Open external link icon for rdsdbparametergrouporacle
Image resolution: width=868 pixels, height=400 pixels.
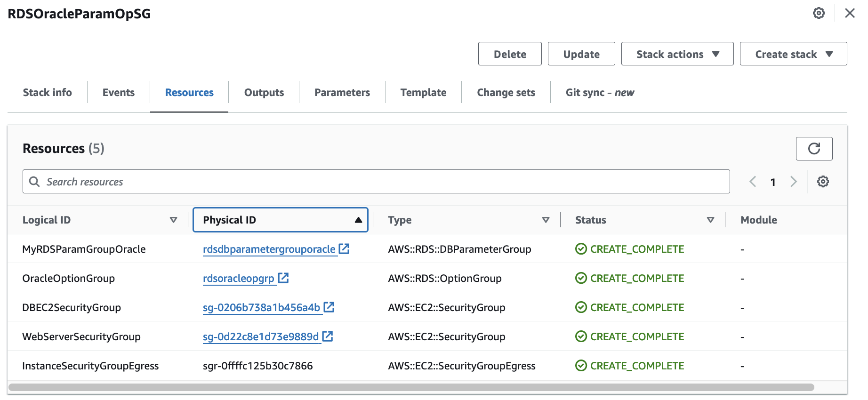click(344, 249)
